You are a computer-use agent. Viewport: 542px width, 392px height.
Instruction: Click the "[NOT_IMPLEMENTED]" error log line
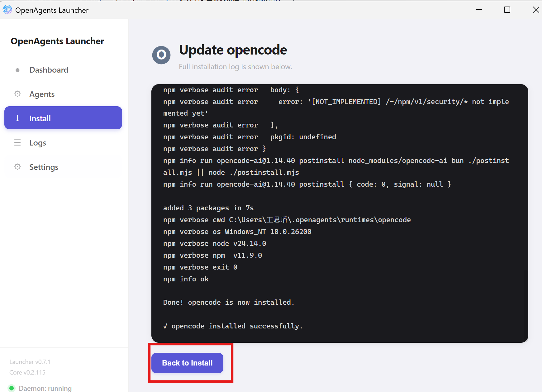click(x=336, y=108)
